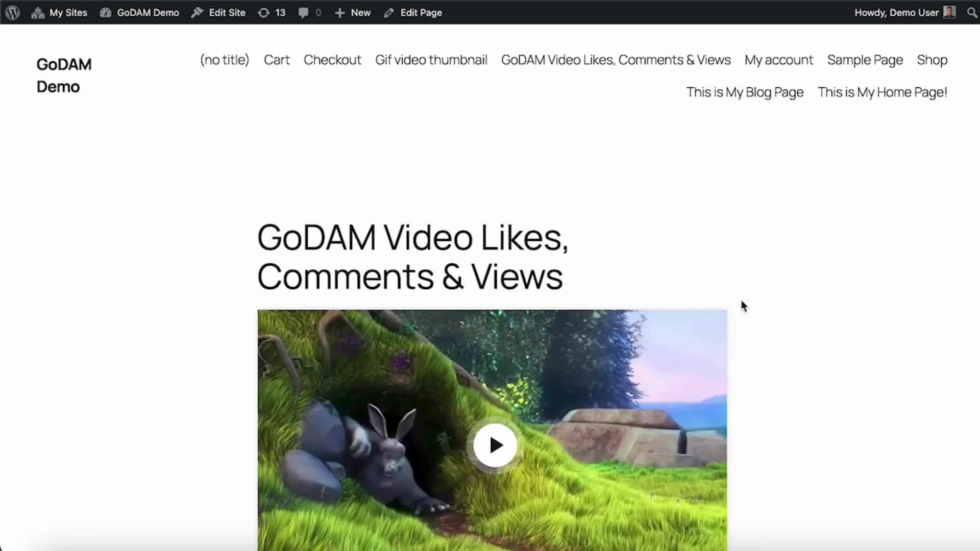Open Howdy, Demo User account menu
Image resolution: width=980 pixels, height=551 pixels.
[x=896, y=12]
